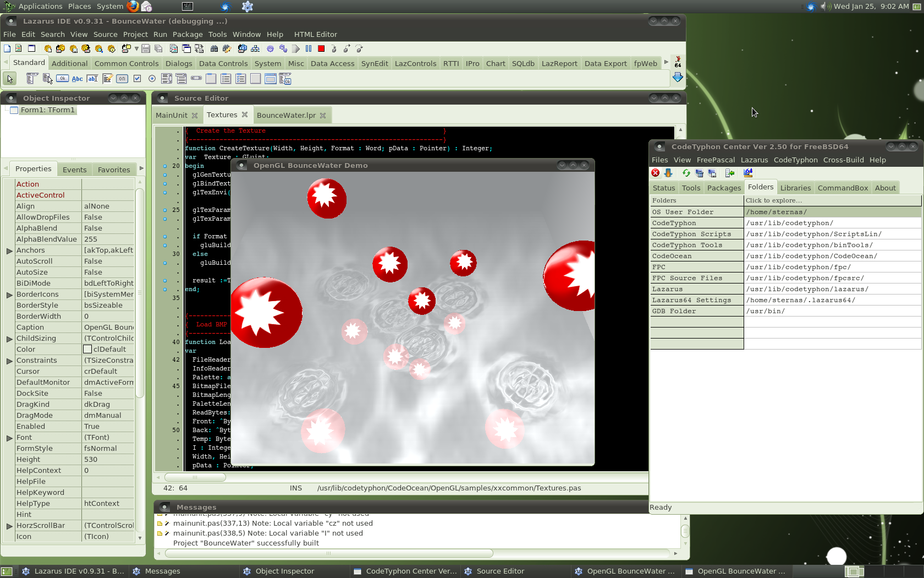The width and height of the screenshot is (924, 578).
Task: Click the Step Into debug icon
Action: tap(334, 48)
